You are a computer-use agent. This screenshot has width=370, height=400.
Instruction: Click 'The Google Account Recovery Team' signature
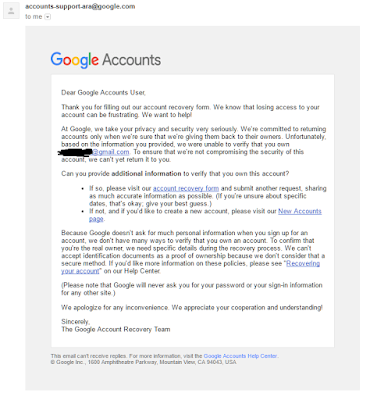click(x=116, y=329)
